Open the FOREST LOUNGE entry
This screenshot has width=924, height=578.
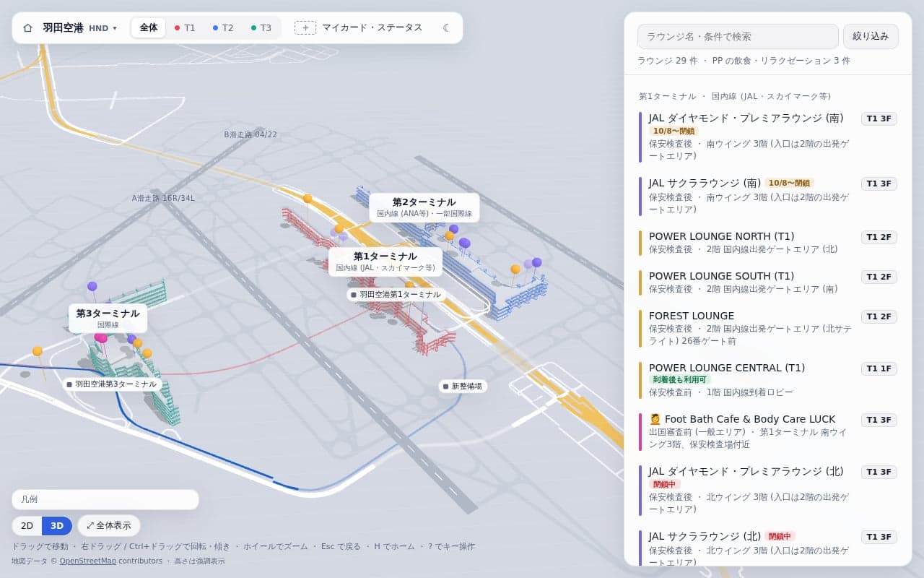tap(768, 329)
